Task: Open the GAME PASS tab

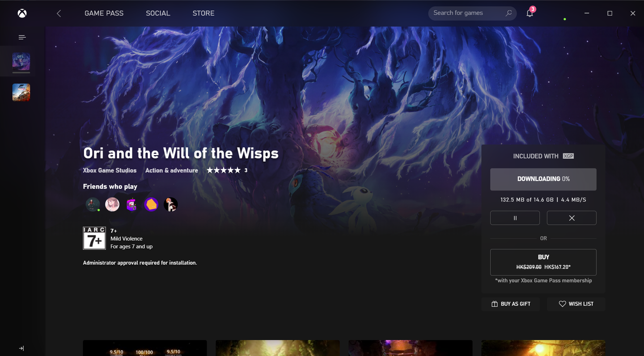Action: 104,13
